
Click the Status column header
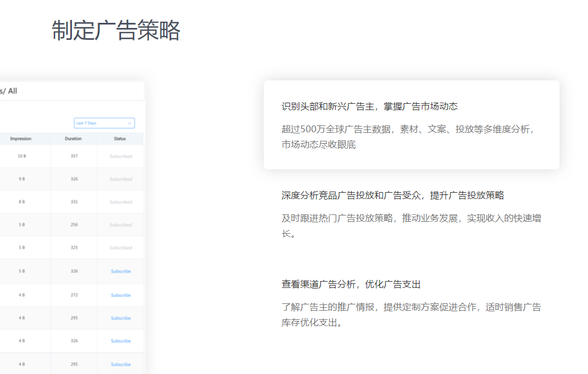(x=120, y=139)
